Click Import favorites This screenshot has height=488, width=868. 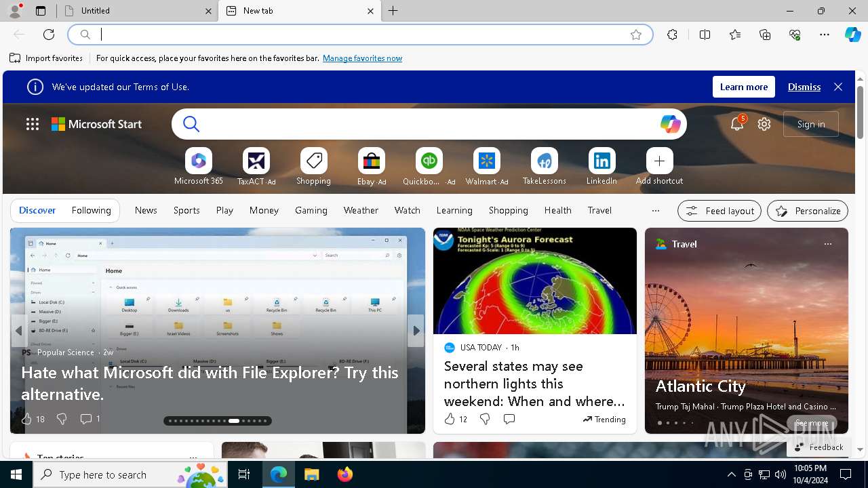tap(46, 58)
